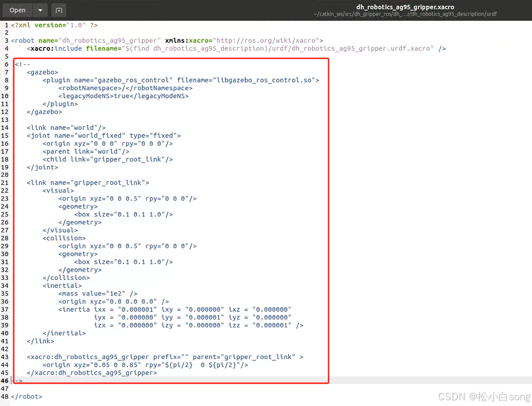This screenshot has height=406, width=532.
Task: Click the closing robot tag on line 48
Action: click(27, 397)
